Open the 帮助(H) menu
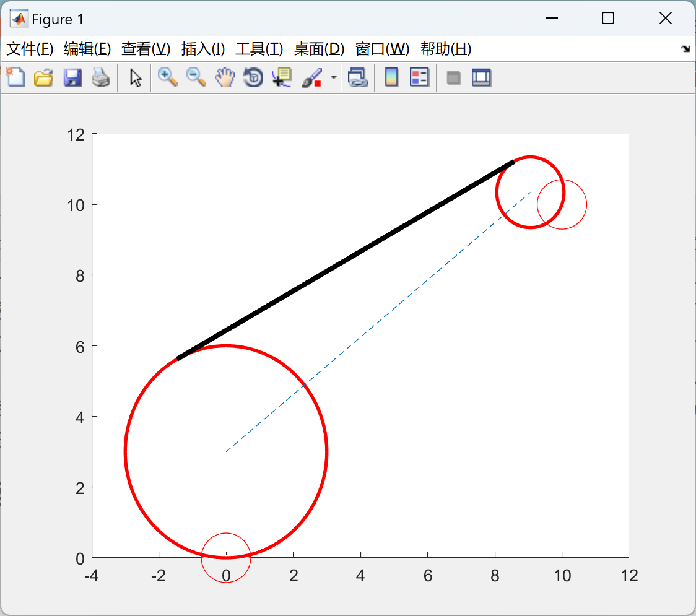This screenshot has width=696, height=616. pos(446,49)
